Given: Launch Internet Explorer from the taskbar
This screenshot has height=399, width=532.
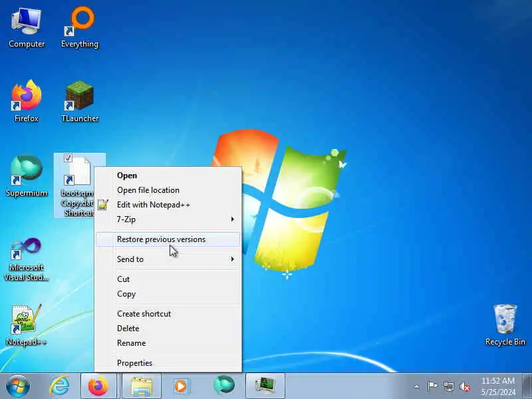Looking at the screenshot, I should point(60,386).
